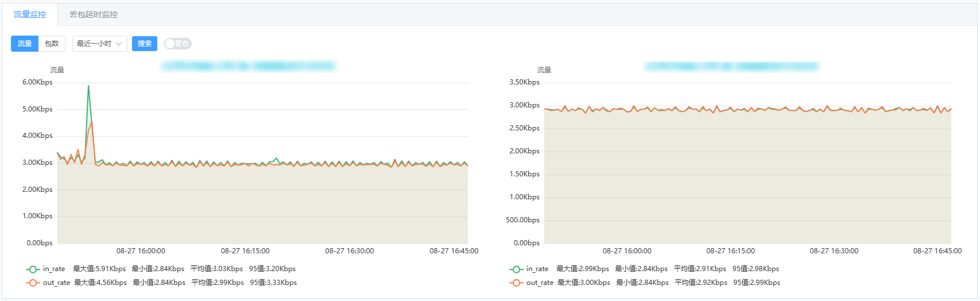
Task: Click the orange out_rate marker in right legend
Action: point(516,283)
